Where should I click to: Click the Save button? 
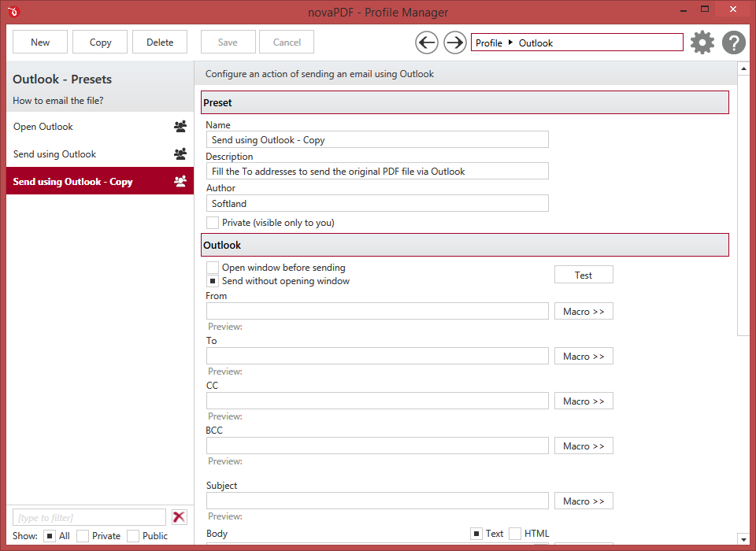pyautogui.click(x=228, y=42)
